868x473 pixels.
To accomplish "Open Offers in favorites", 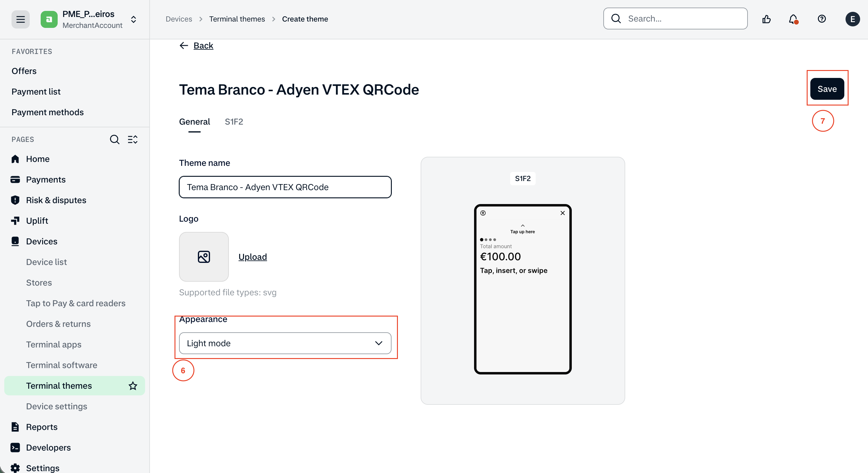I will (x=24, y=71).
